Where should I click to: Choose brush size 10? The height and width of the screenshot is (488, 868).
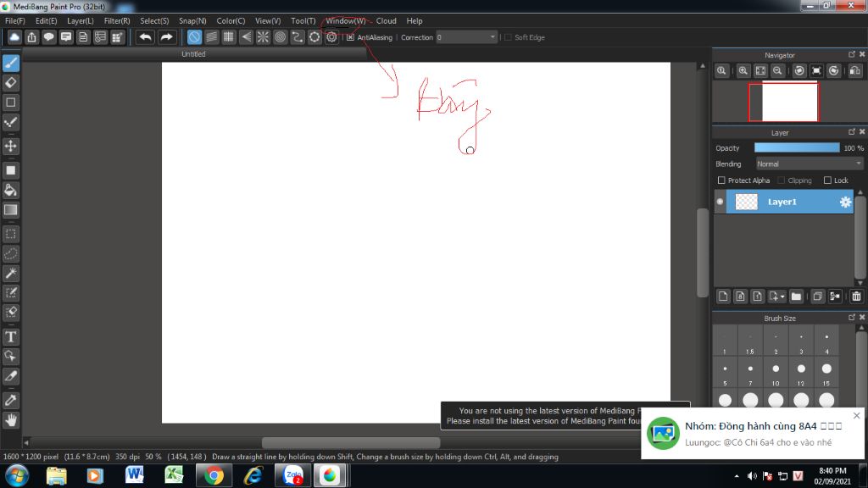tap(776, 373)
